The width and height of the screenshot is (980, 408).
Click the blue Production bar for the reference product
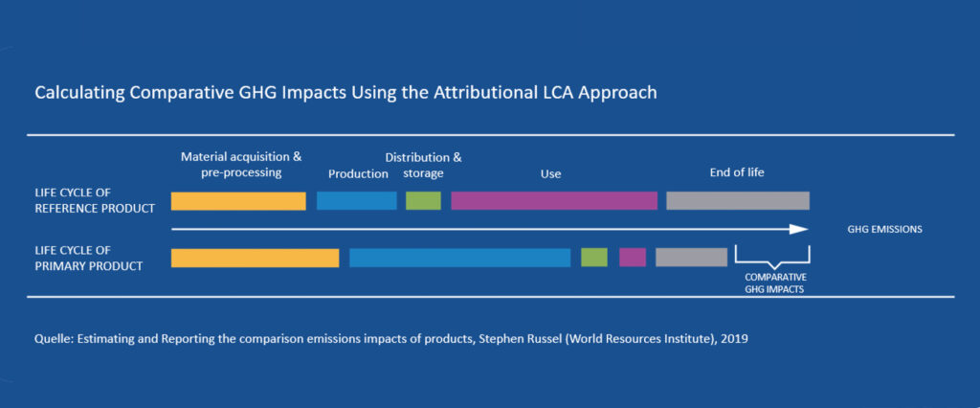point(356,201)
